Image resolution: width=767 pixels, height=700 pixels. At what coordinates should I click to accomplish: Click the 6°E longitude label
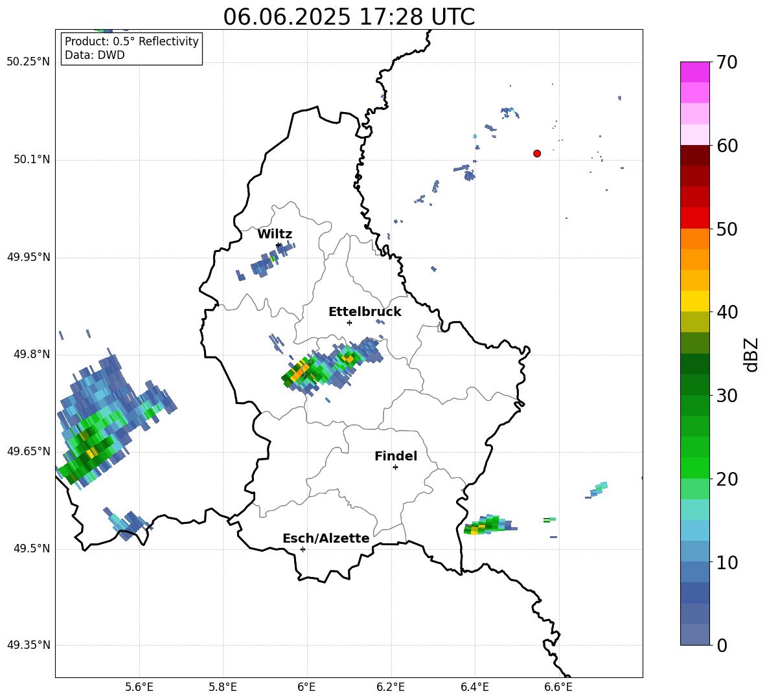306,687
